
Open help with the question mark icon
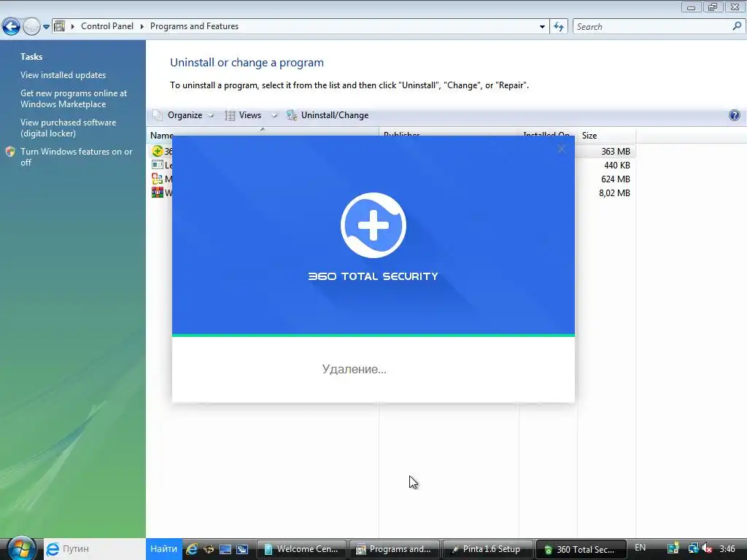(x=734, y=114)
